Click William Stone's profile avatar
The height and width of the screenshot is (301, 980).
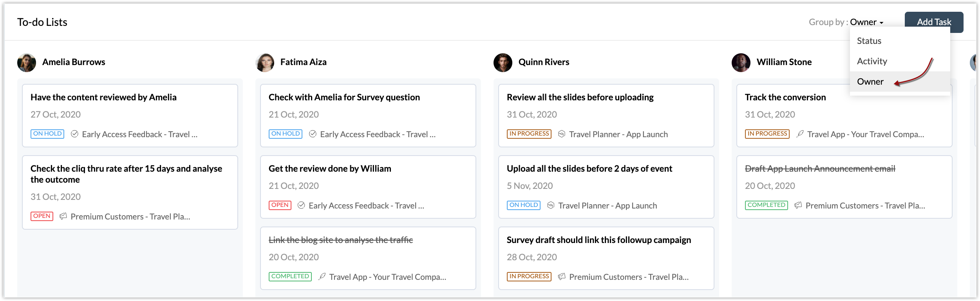point(741,63)
